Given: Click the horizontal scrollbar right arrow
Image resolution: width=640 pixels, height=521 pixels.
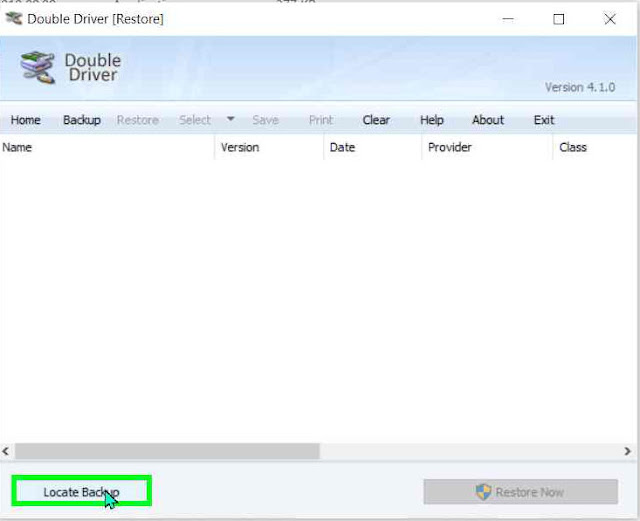Looking at the screenshot, I should (628, 451).
